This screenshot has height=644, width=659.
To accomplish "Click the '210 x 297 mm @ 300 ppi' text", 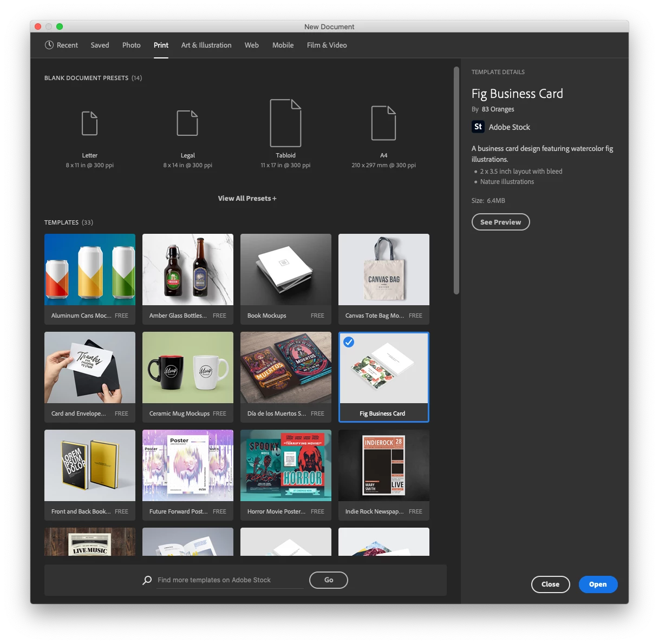I will coord(383,165).
